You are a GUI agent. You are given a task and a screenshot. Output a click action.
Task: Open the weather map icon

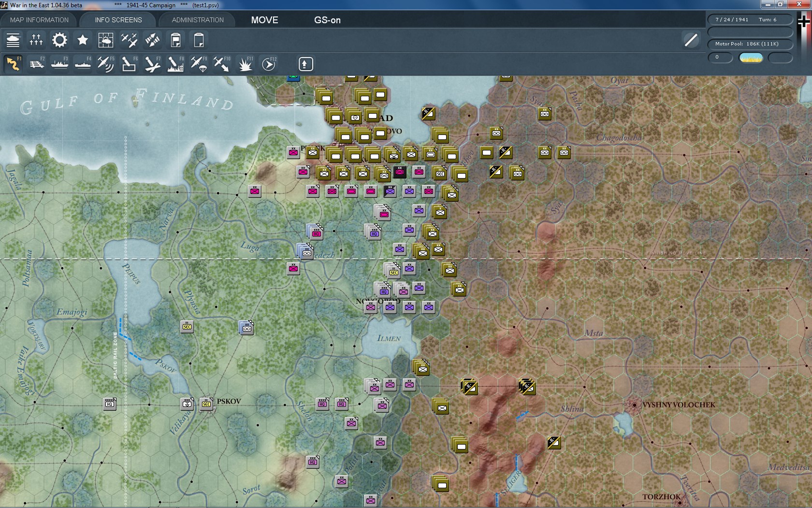[106, 40]
